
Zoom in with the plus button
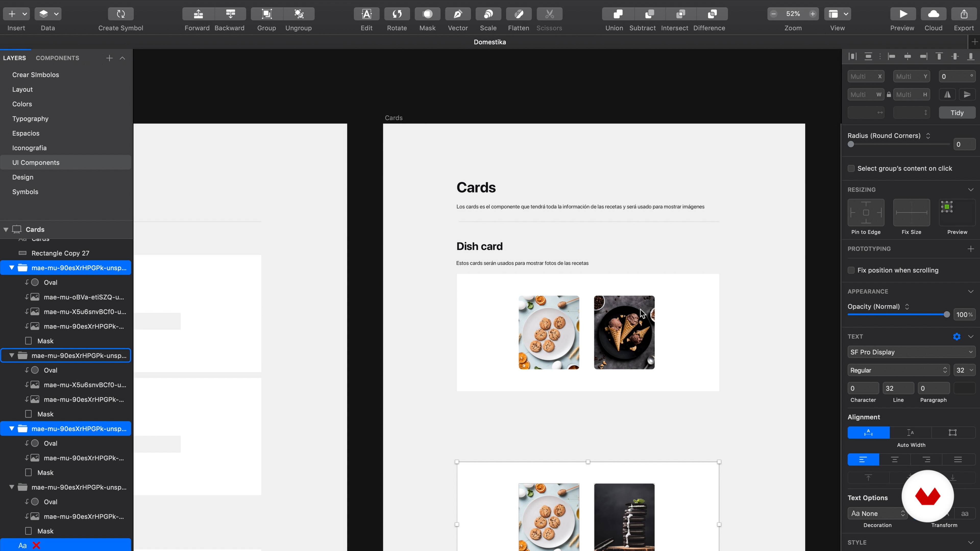pyautogui.click(x=812, y=14)
